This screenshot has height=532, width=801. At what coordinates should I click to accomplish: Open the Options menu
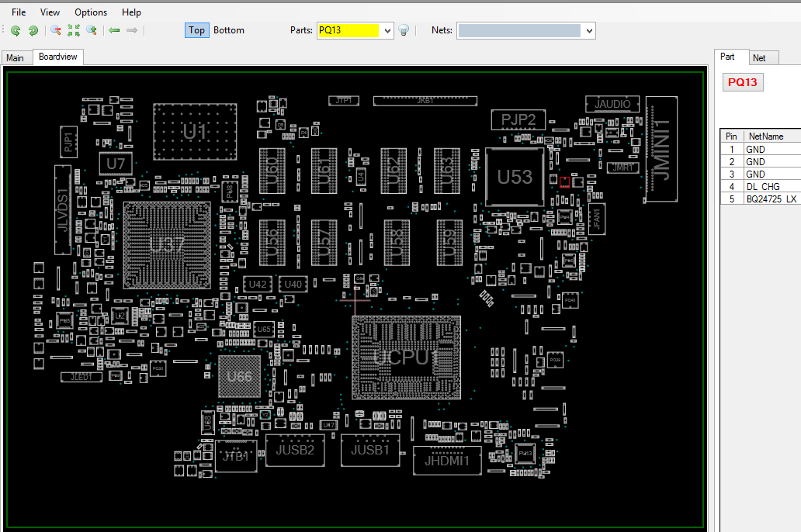click(x=91, y=12)
